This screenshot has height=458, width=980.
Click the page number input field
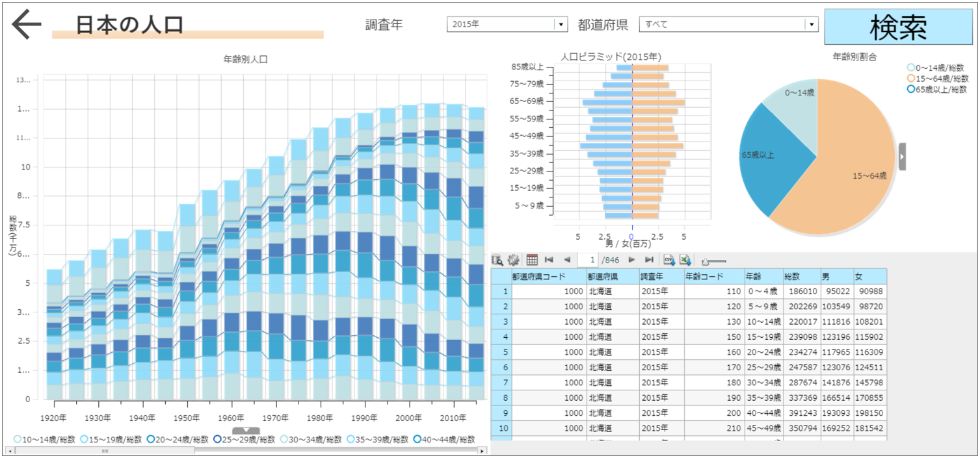pos(588,260)
